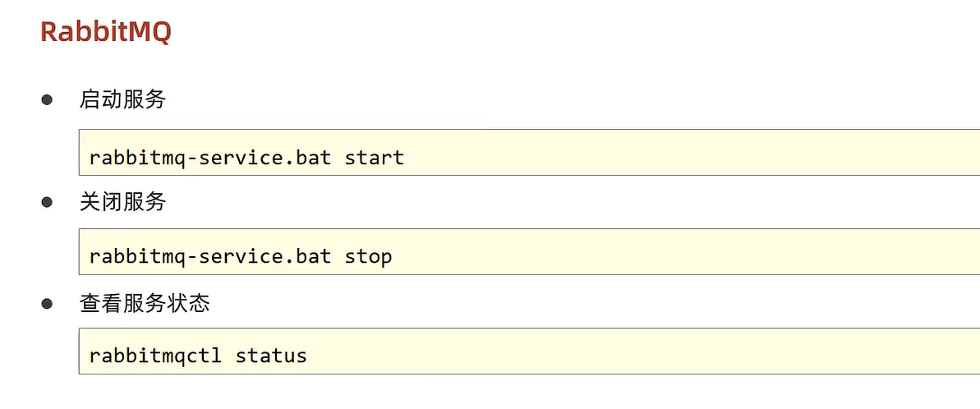Click rabbitmq-service.bat in the stop command

tap(210, 256)
